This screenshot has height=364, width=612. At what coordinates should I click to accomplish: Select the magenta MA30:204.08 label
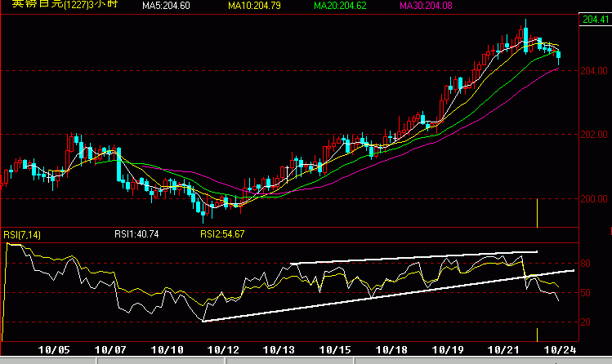click(x=426, y=6)
